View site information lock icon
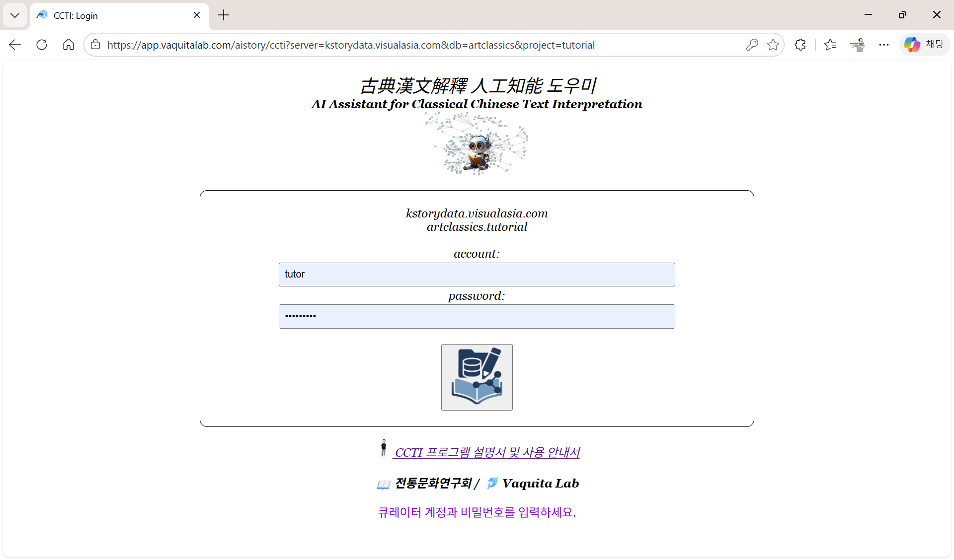The image size is (954, 560). point(95,45)
